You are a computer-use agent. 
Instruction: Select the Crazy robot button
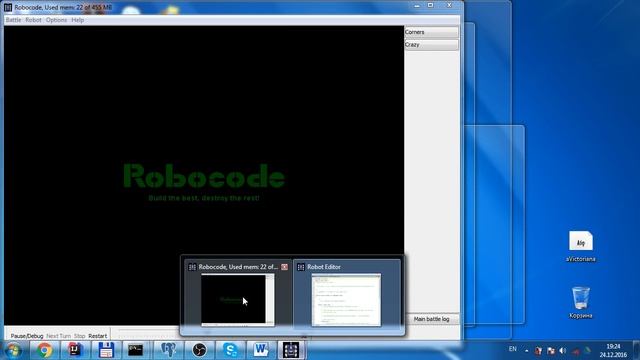[431, 45]
